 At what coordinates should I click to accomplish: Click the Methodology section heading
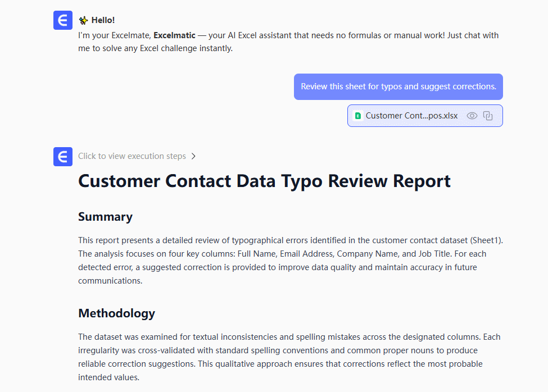coord(116,313)
